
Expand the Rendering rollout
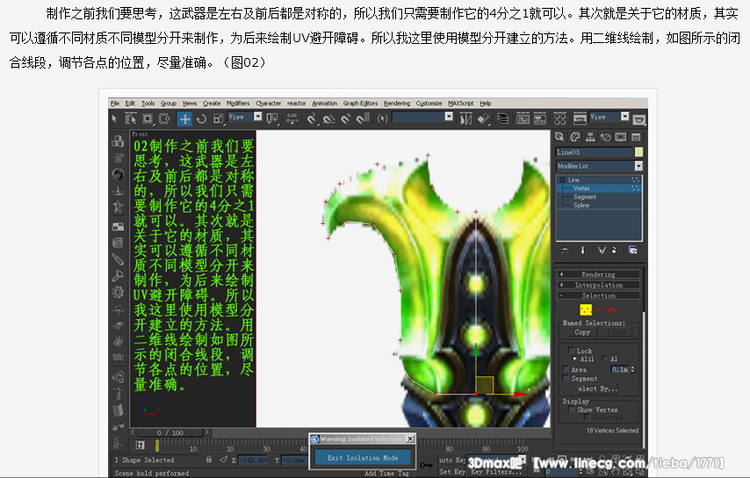click(598, 274)
